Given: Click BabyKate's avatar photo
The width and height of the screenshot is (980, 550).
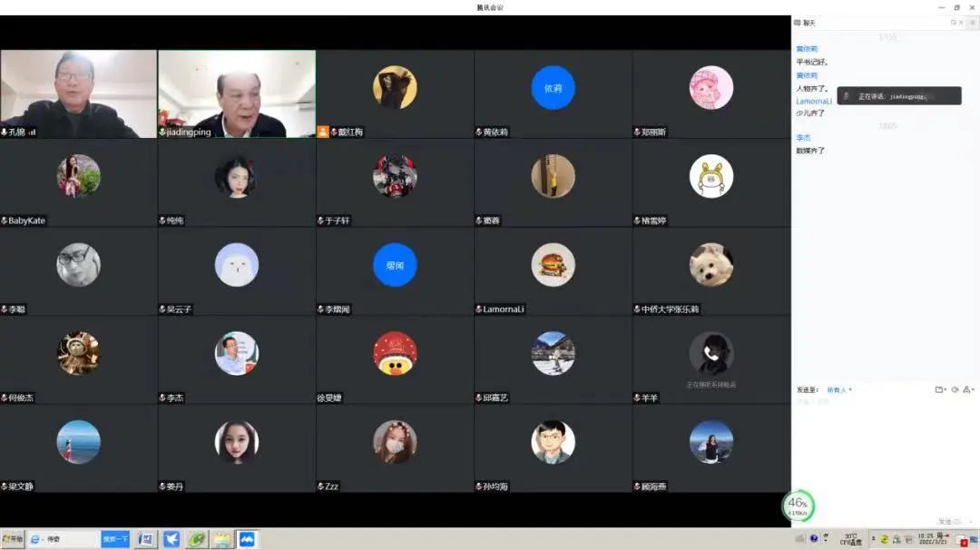Looking at the screenshot, I should 79,176.
